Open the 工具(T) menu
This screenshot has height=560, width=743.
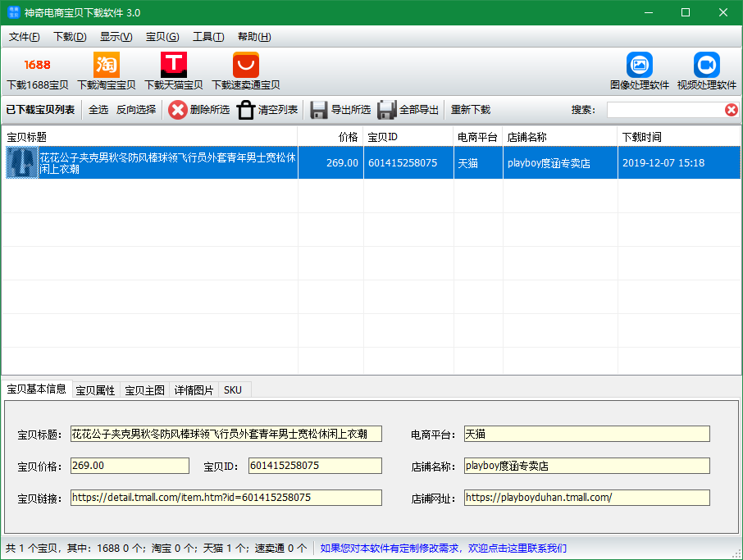pos(208,37)
